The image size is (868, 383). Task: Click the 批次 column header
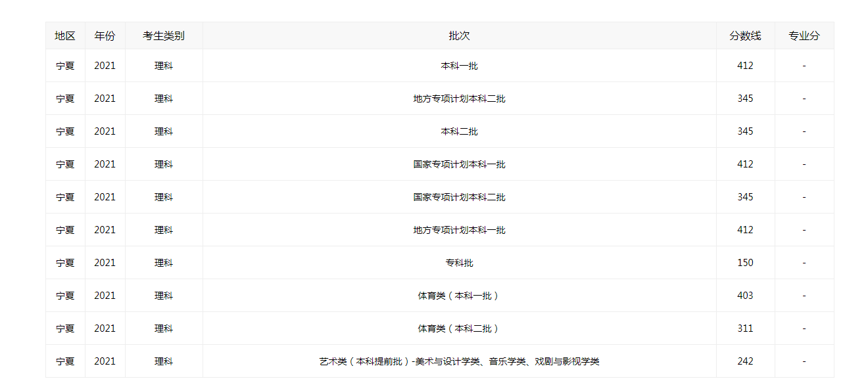point(460,36)
